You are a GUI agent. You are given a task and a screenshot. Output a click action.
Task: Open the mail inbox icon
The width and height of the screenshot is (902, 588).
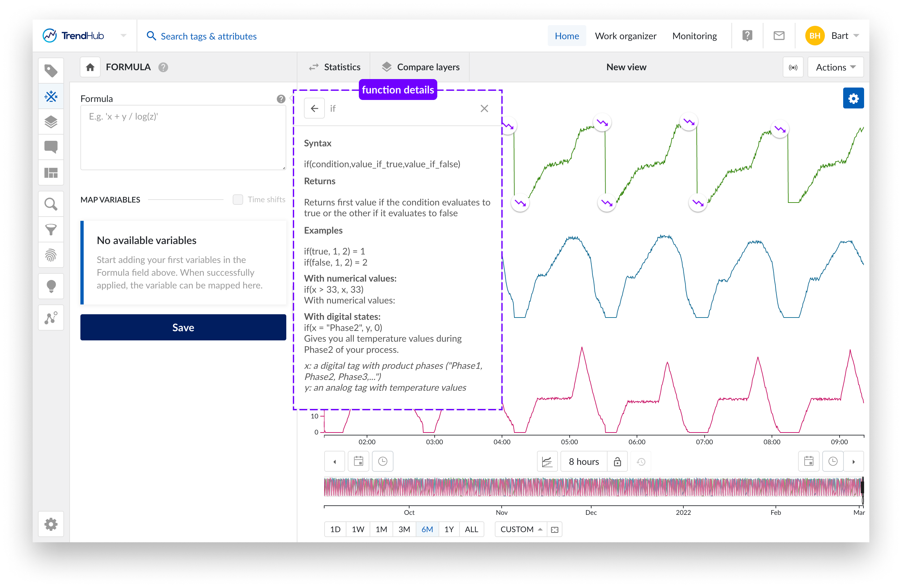[x=778, y=36]
